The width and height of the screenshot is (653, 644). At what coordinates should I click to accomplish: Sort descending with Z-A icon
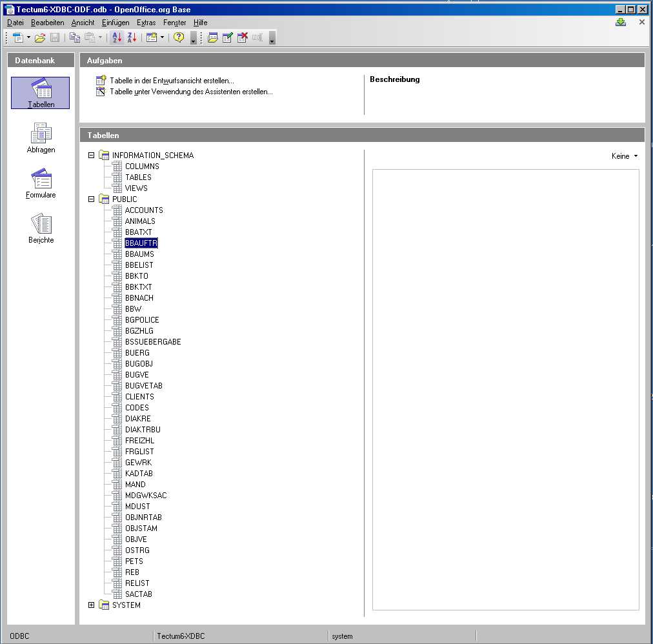tap(132, 38)
